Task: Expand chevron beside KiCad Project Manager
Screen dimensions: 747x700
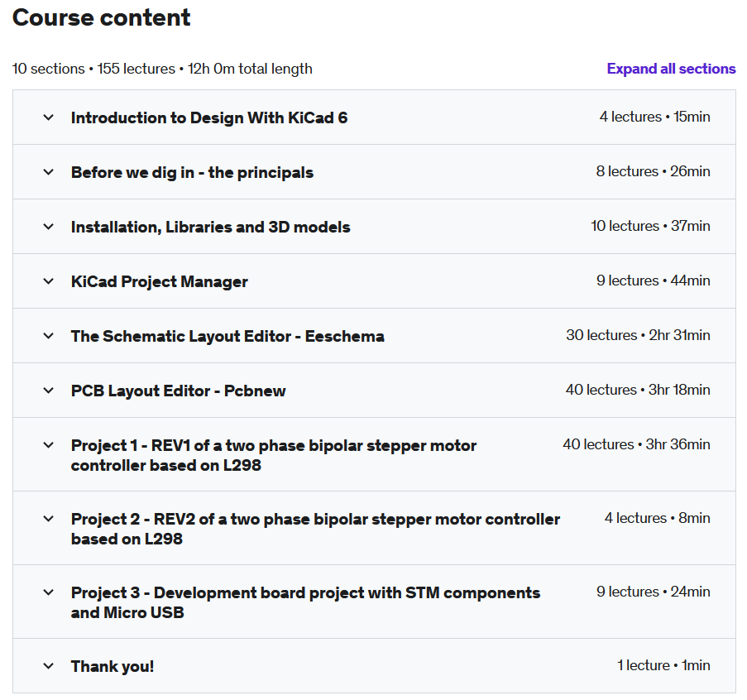Action: (48, 281)
